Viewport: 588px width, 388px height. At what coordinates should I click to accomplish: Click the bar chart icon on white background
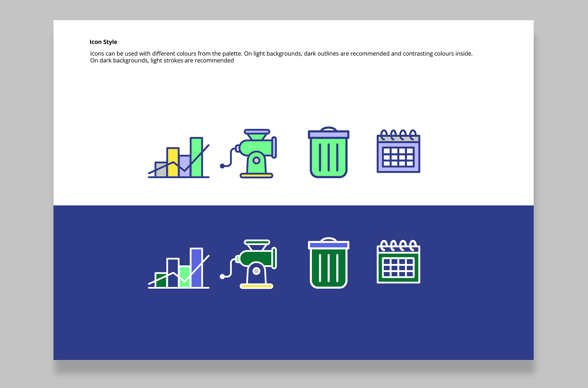[x=179, y=158]
